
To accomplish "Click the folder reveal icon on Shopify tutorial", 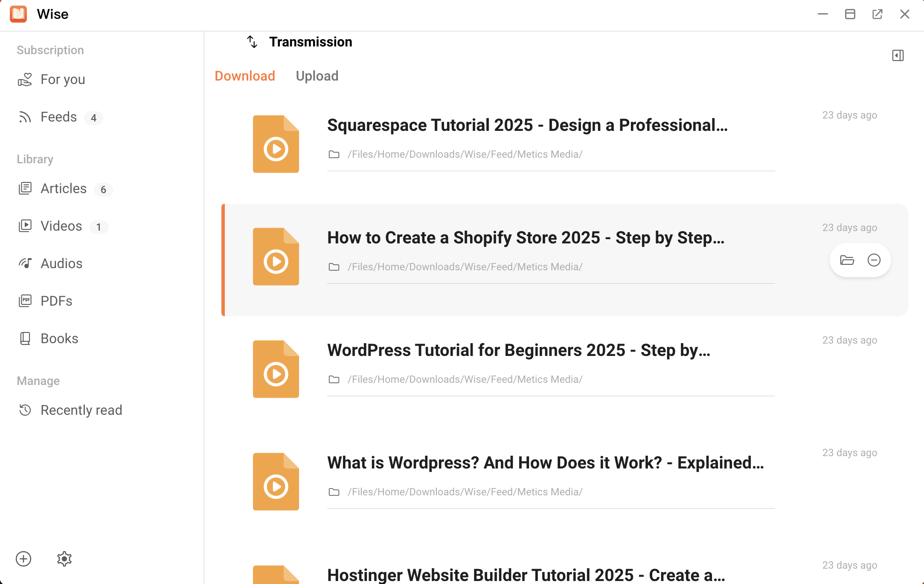I will [x=847, y=260].
